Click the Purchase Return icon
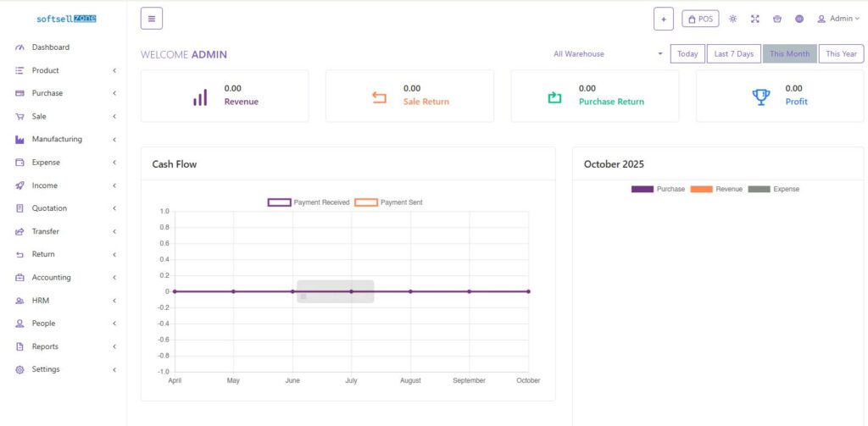 tap(554, 97)
